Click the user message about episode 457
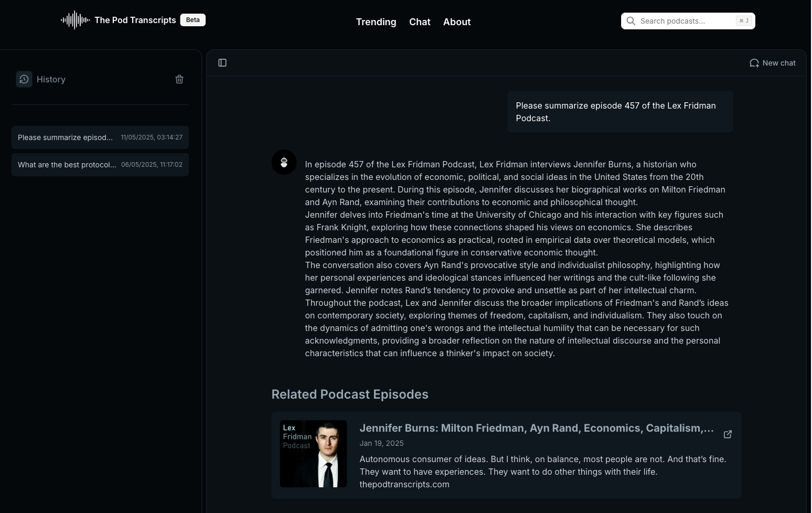This screenshot has width=812, height=513. (x=620, y=112)
